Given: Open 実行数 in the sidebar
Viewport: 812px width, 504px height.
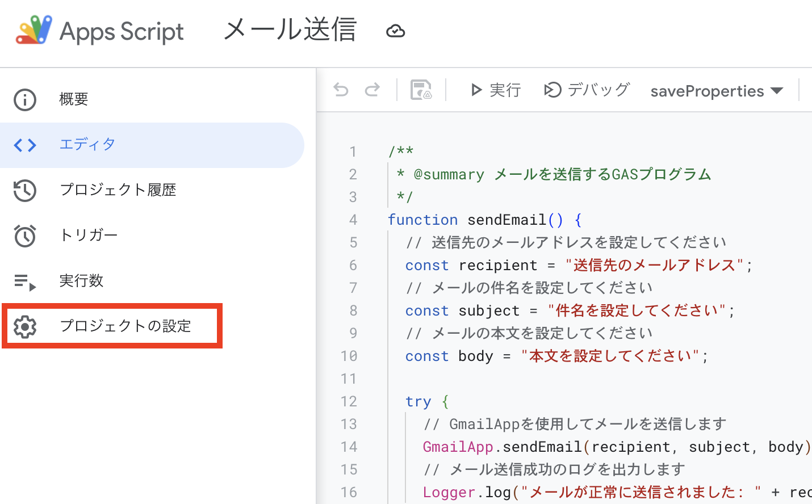Looking at the screenshot, I should [x=152, y=281].
